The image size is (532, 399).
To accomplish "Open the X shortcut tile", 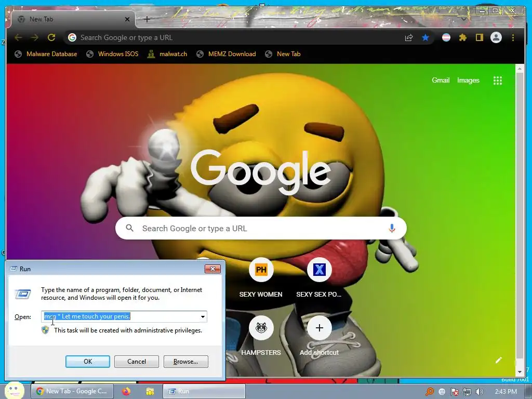I will pyautogui.click(x=320, y=270).
